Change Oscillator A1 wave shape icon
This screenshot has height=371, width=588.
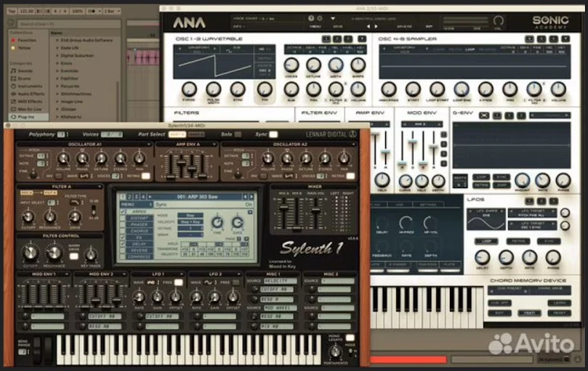[x=84, y=176]
